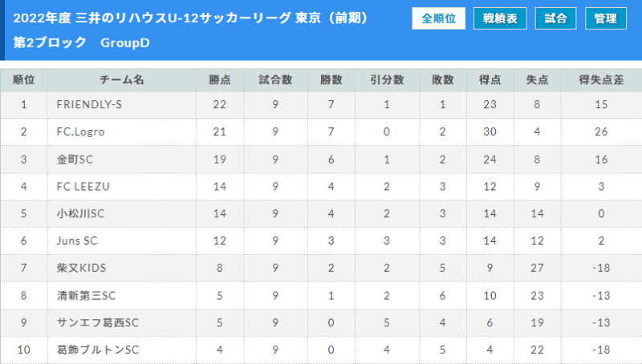Switch to the 戦績表 tab

[x=500, y=18]
